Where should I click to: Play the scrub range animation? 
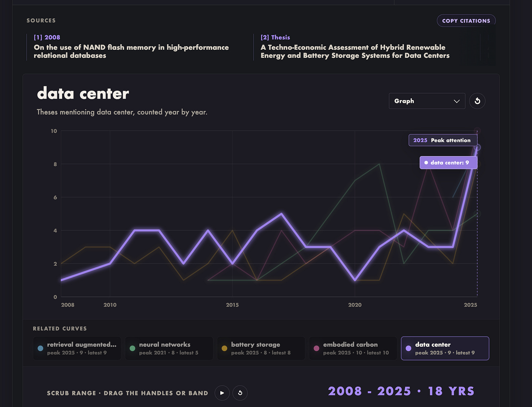(222, 393)
